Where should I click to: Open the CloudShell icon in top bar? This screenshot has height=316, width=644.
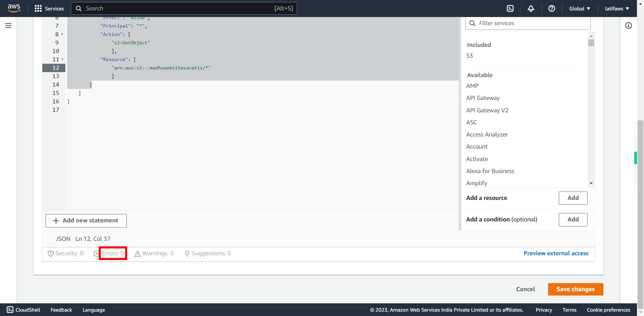(x=510, y=8)
